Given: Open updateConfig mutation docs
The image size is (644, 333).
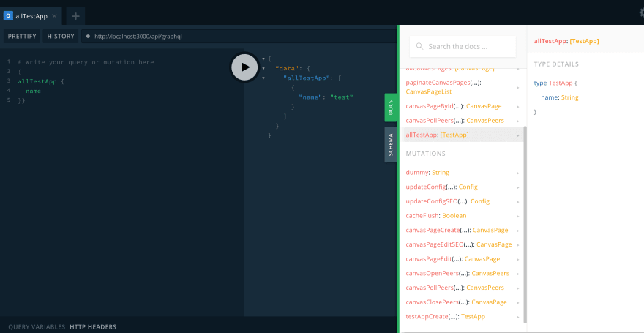Looking at the screenshot, I should tap(463, 187).
